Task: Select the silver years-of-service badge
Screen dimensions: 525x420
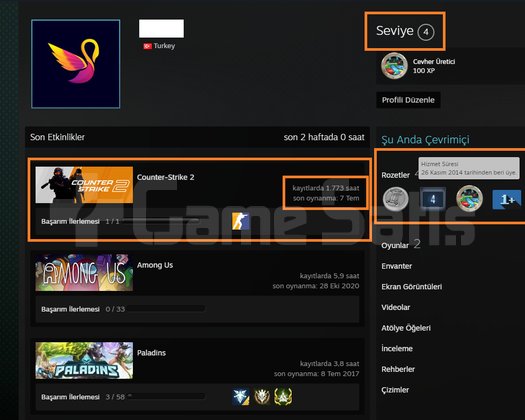Action: [x=395, y=199]
